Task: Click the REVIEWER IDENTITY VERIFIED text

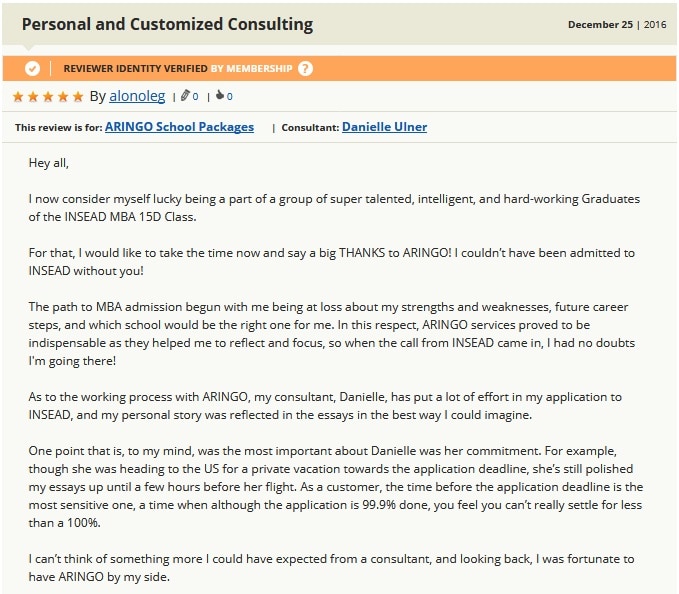Action: coord(136,68)
